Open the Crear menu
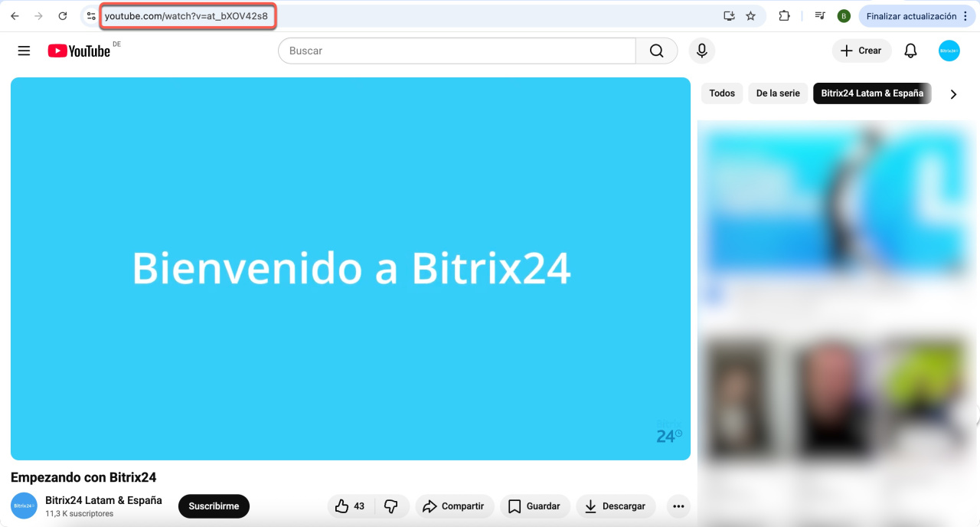Image resolution: width=980 pixels, height=527 pixels. pyautogui.click(x=861, y=51)
